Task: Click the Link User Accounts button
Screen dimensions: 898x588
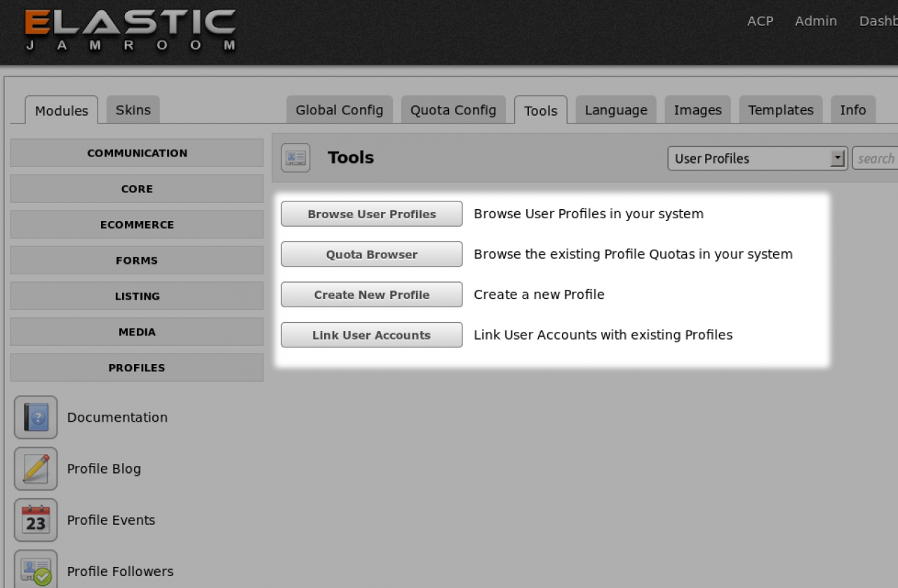Action: [x=372, y=335]
